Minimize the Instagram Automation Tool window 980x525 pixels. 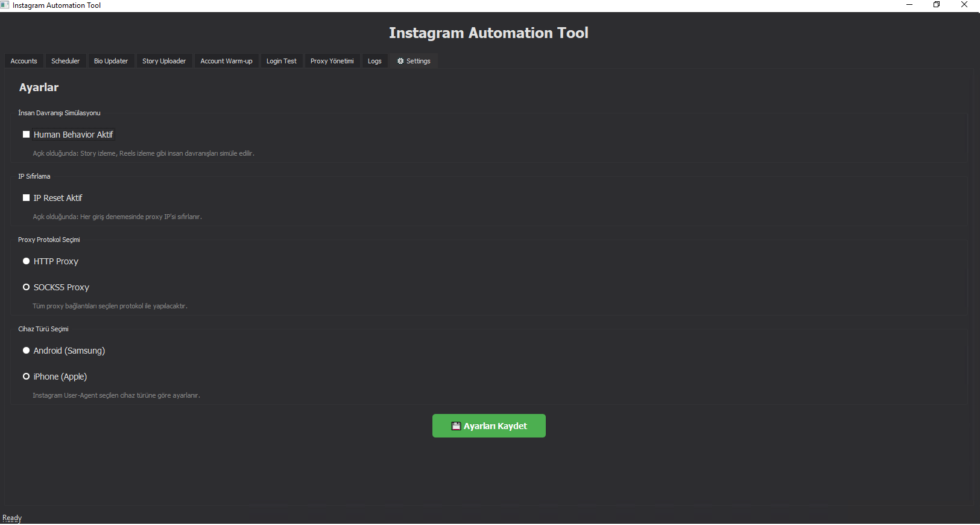point(909,5)
